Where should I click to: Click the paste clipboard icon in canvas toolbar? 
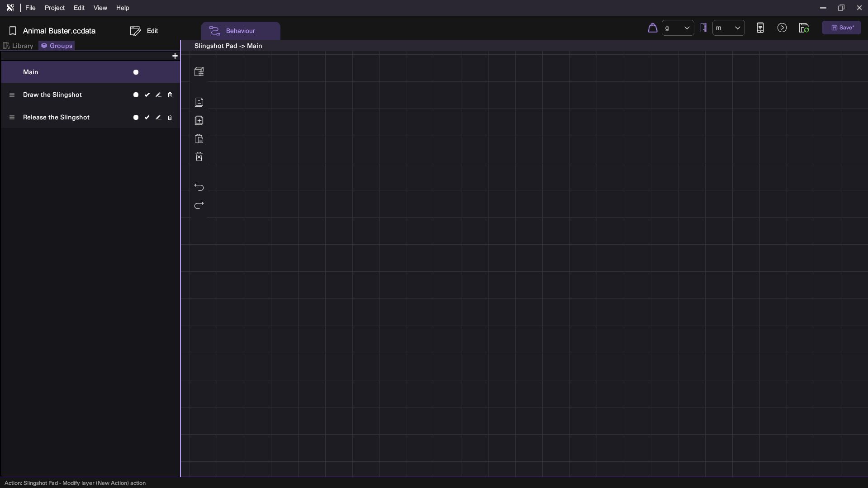(x=199, y=139)
